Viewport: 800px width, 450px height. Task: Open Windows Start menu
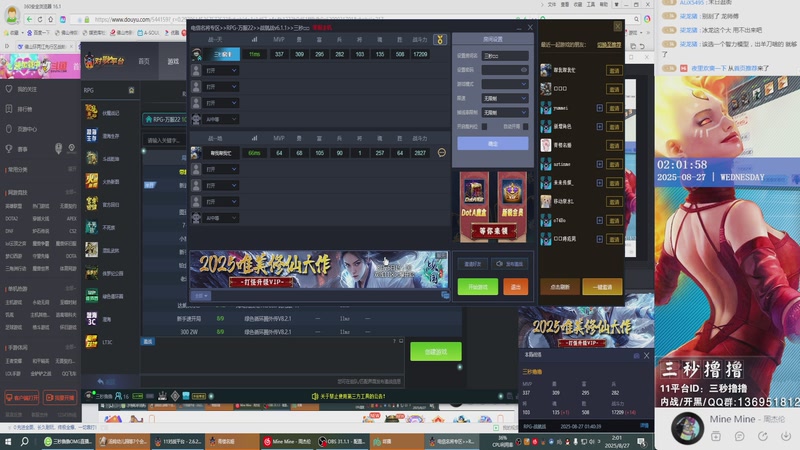coord(8,441)
